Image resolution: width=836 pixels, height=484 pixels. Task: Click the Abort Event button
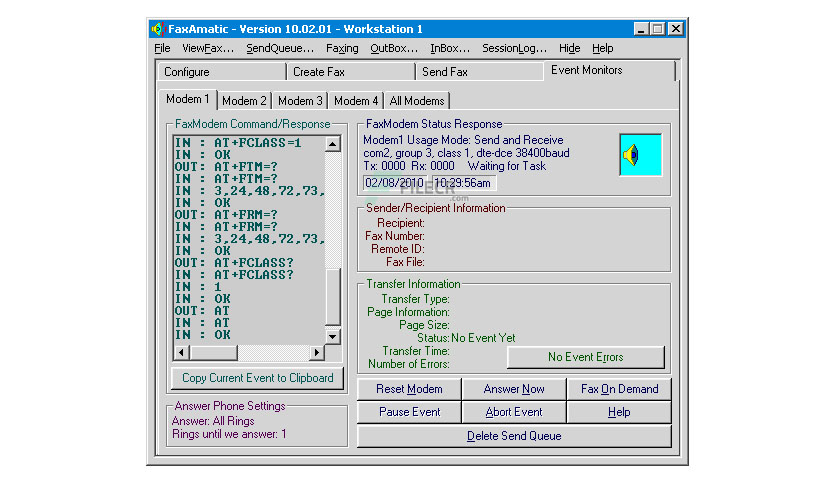click(514, 412)
